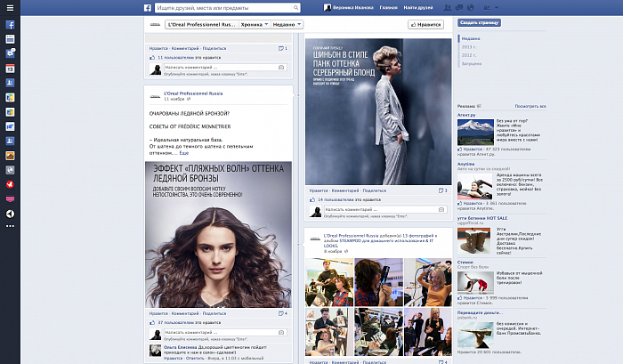Open the mountain thumbnail of the Агент.ру ad
Screen dimensions: 623x364
[x=475, y=133]
